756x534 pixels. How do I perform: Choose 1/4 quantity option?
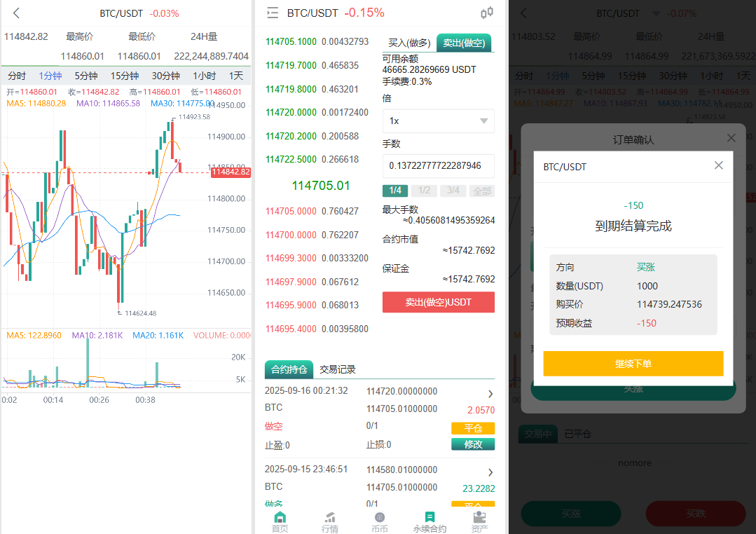pos(395,191)
